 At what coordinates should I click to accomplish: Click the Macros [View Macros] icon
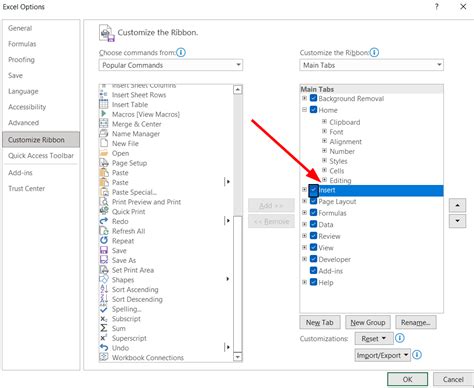104,114
